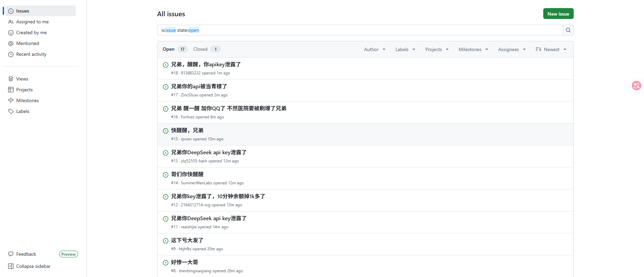Click the Labels tag icon

pyautogui.click(x=11, y=111)
